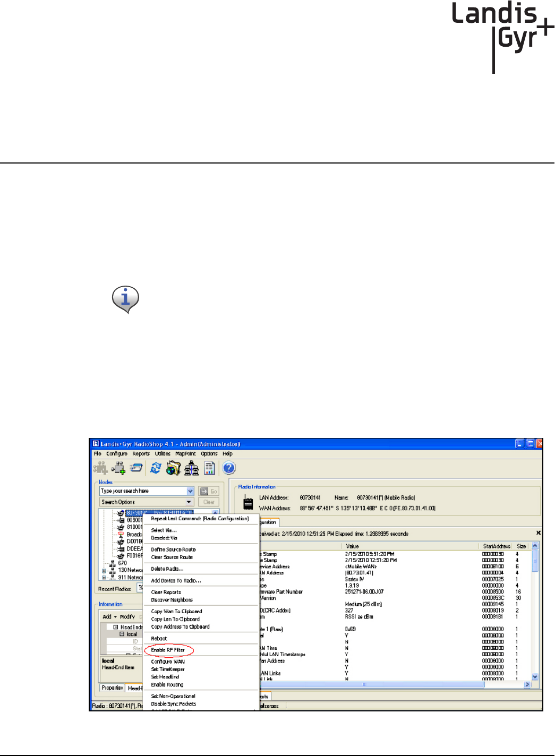Expand the 130 Network tree node

[x=104, y=571]
